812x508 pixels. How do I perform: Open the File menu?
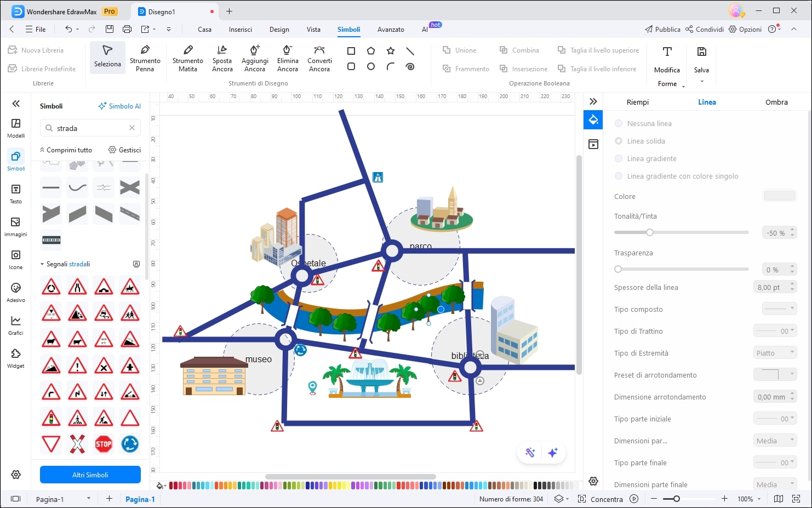(x=36, y=30)
